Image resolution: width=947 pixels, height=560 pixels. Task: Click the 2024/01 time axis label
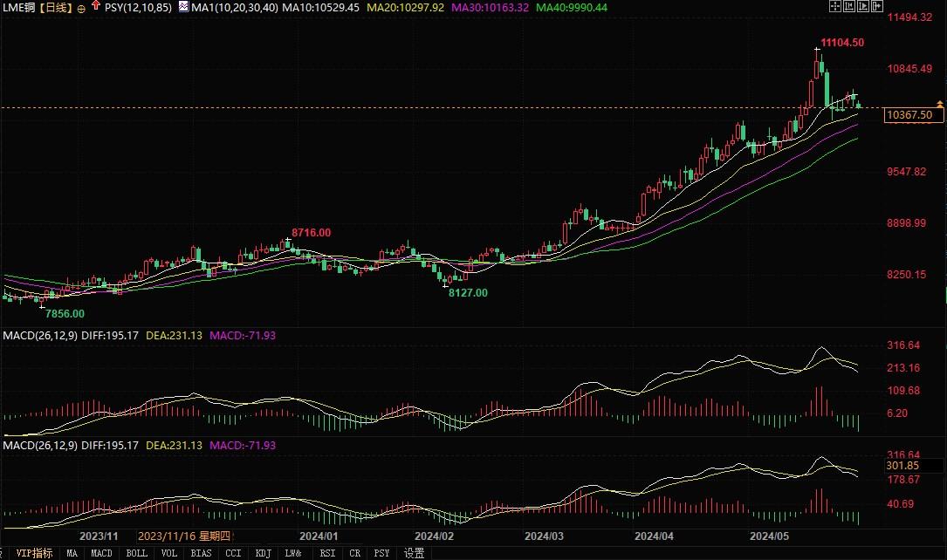click(x=319, y=536)
